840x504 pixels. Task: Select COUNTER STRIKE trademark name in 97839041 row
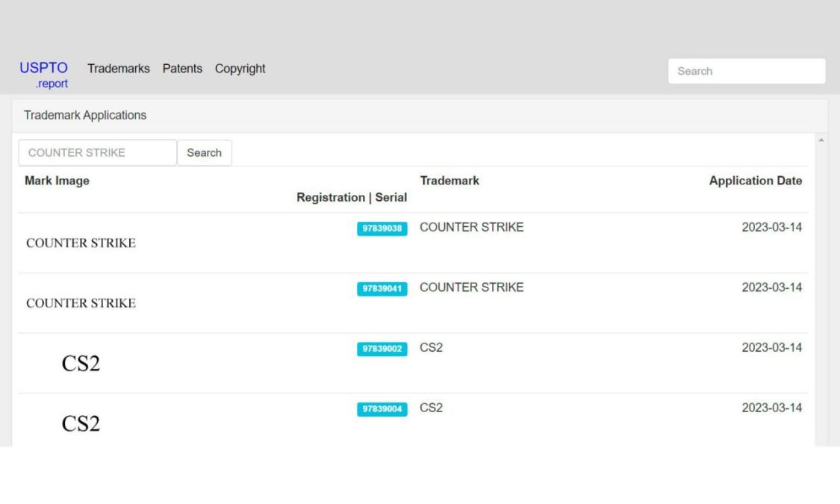[x=471, y=287]
